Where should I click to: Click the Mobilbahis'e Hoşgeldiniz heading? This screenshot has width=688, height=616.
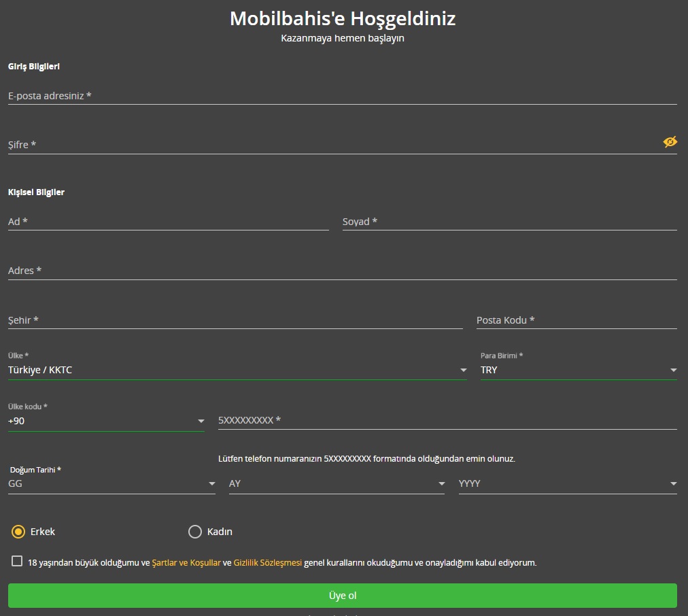343,18
